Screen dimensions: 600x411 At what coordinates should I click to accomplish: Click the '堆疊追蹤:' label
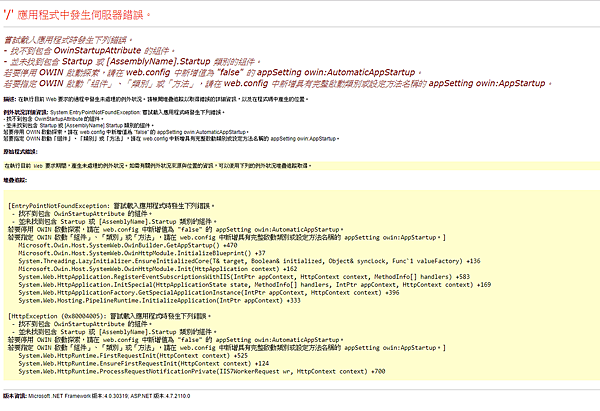pos(15,180)
